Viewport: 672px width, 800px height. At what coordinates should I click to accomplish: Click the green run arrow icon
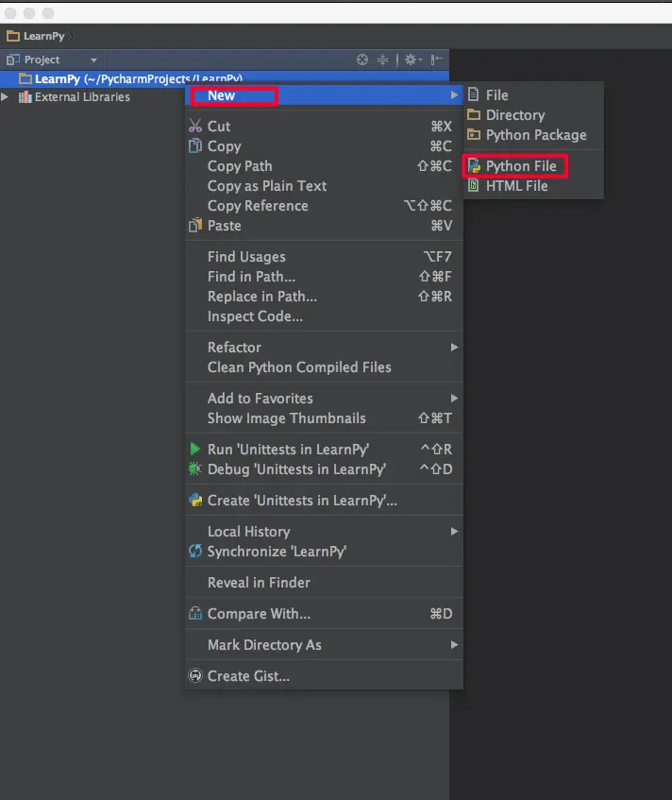pos(194,449)
